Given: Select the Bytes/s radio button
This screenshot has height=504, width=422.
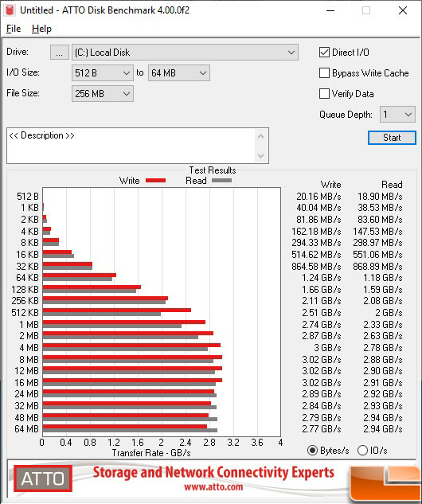Looking at the screenshot, I should (312, 451).
